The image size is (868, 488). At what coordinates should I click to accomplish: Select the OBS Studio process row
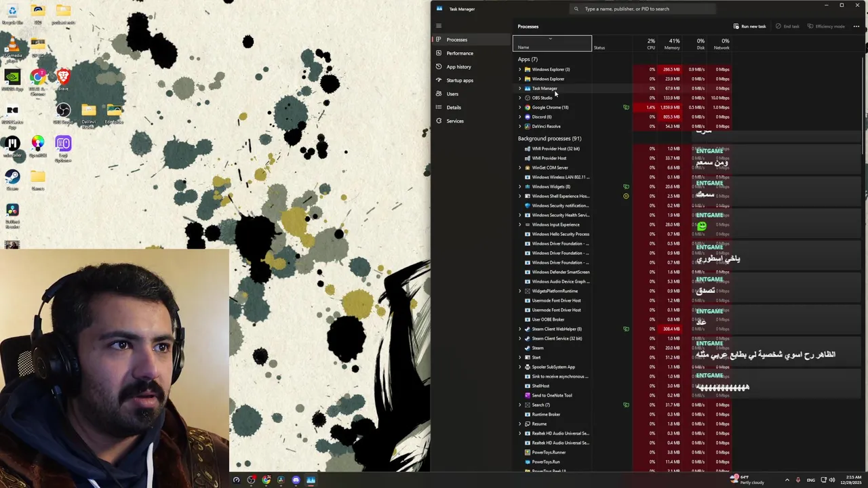(622, 98)
